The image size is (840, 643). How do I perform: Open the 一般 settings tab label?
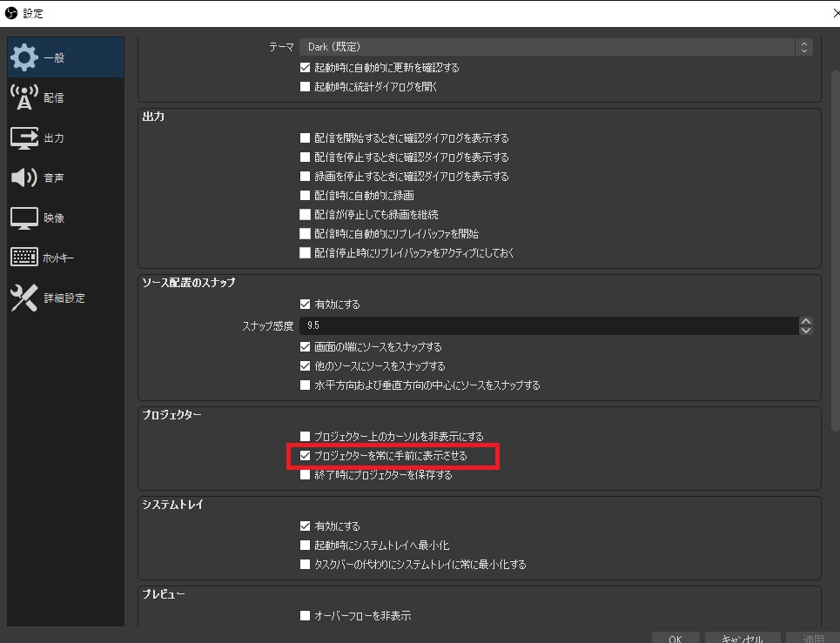[x=54, y=57]
